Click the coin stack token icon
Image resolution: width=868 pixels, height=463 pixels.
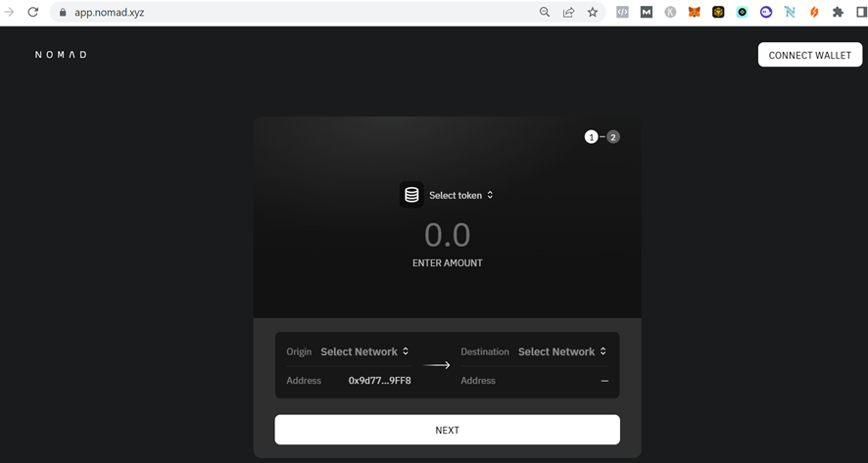point(411,195)
